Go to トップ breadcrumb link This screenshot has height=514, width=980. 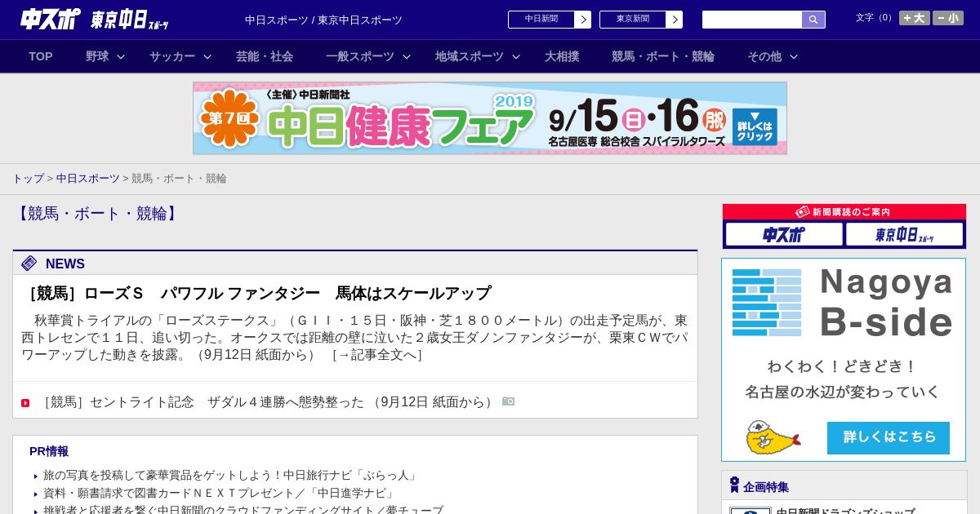[28, 179]
